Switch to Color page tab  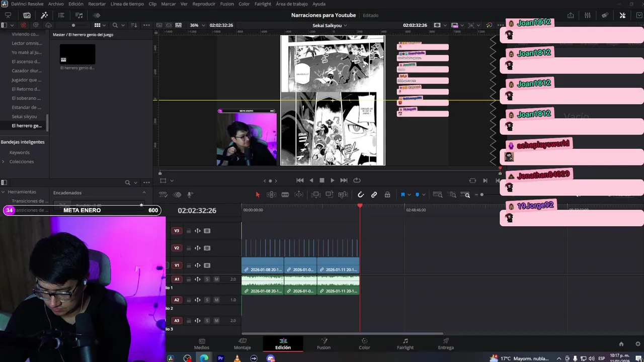pyautogui.click(x=364, y=344)
